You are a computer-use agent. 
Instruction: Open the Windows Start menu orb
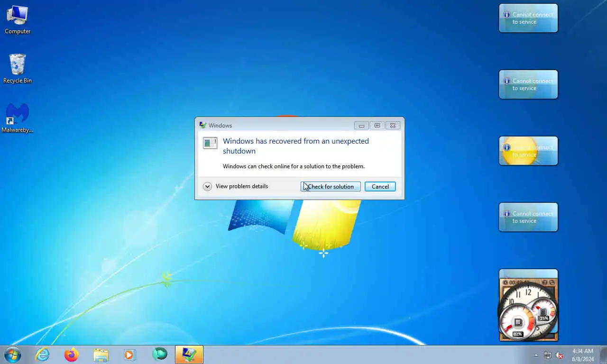[x=12, y=355]
